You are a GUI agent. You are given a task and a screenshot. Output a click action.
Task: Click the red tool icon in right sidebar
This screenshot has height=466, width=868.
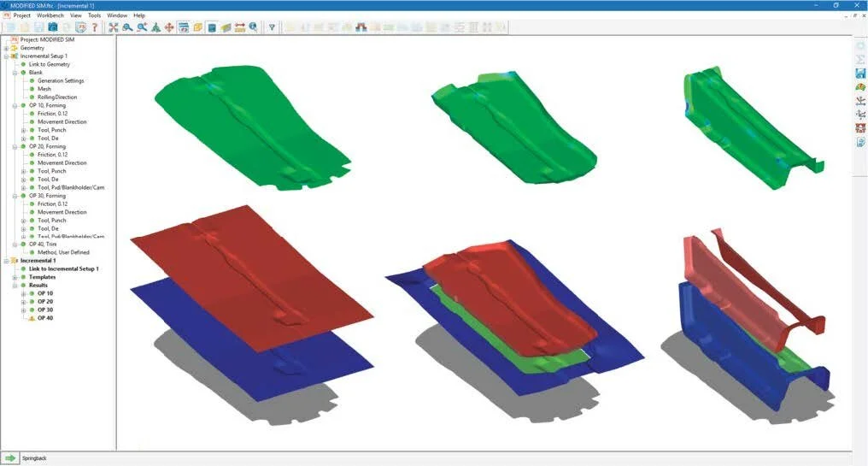coord(860,128)
